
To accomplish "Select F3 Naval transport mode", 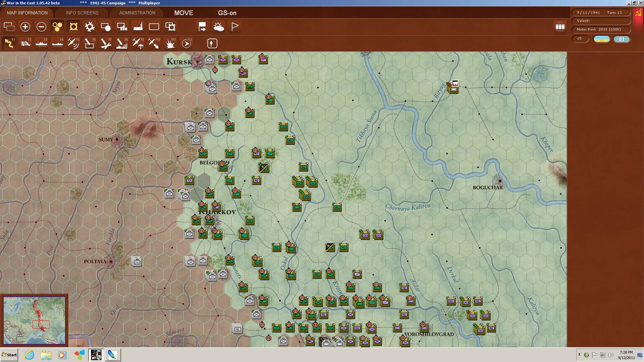I will pyautogui.click(x=42, y=43).
